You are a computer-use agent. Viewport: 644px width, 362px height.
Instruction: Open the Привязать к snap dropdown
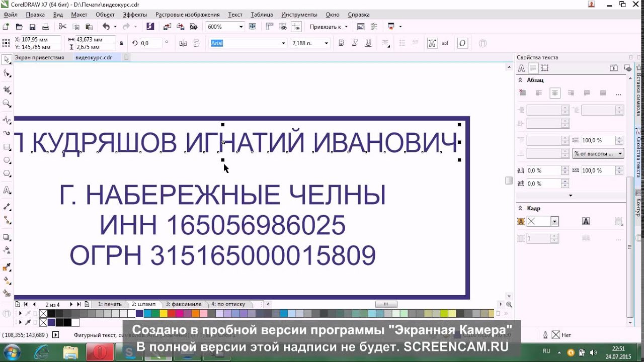(x=347, y=27)
